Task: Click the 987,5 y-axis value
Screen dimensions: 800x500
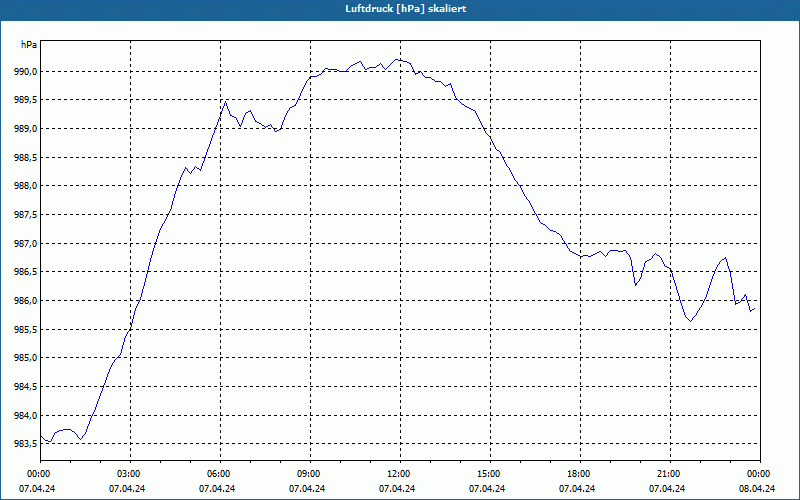Action: click(26, 215)
